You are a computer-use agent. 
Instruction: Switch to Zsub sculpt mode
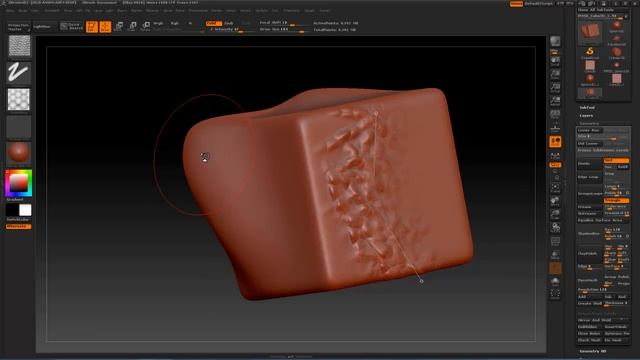coord(229,23)
